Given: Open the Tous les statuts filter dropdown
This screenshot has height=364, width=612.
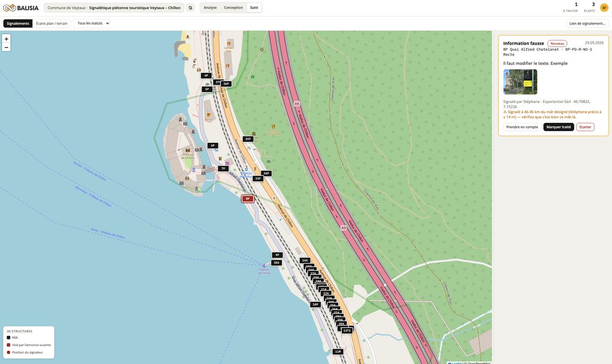Looking at the screenshot, I should click(92, 23).
